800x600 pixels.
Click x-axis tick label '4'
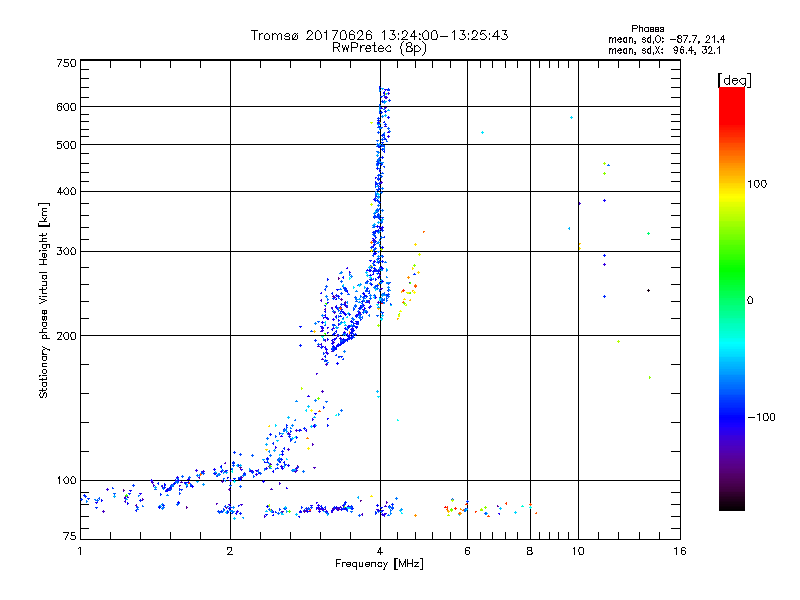coord(380,551)
